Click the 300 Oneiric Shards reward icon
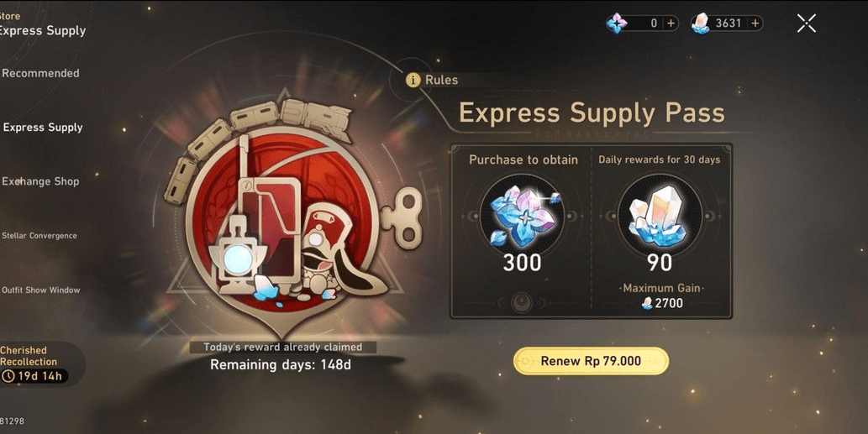868x434 pixels. pos(522,215)
